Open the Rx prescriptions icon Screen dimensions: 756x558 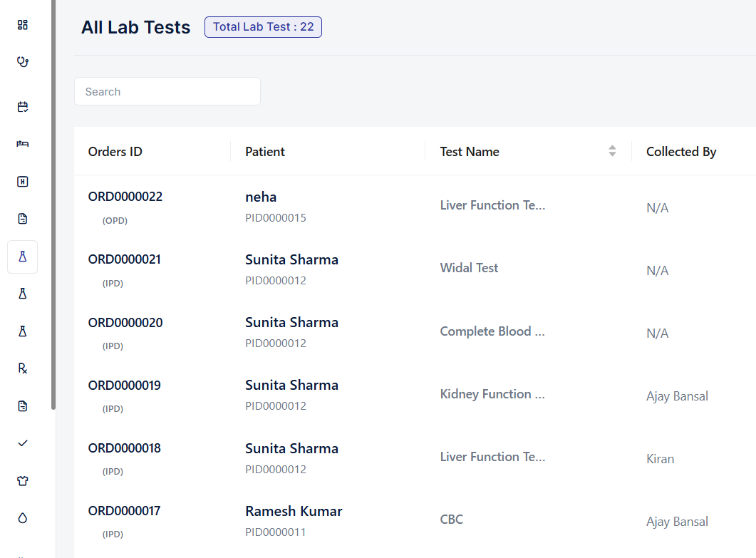(22, 368)
